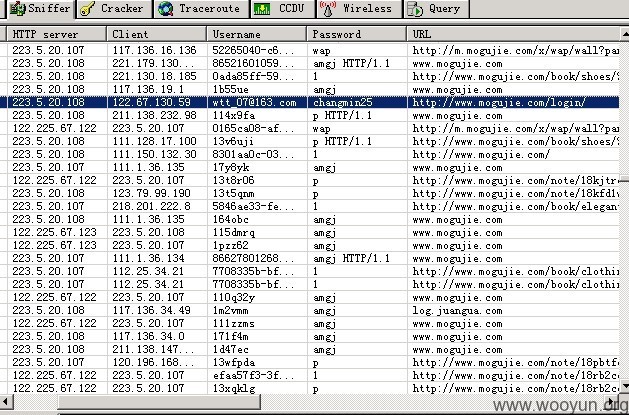The width and height of the screenshot is (629, 415).
Task: Select client 111.128.17.100 row
Action: click(309, 142)
